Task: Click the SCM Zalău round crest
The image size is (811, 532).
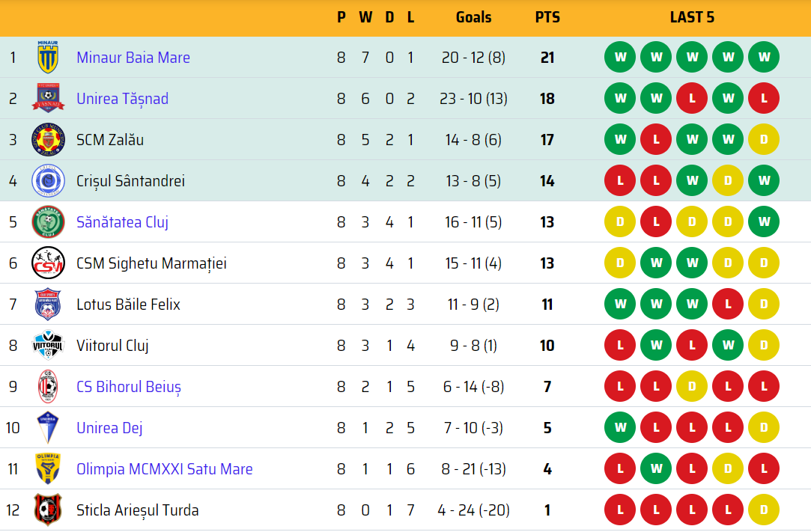Action: (48, 140)
